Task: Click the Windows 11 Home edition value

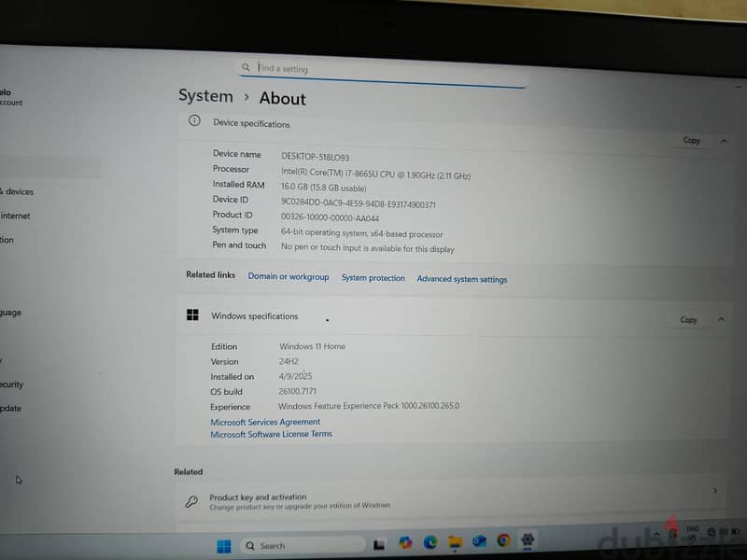Action: tap(312, 346)
